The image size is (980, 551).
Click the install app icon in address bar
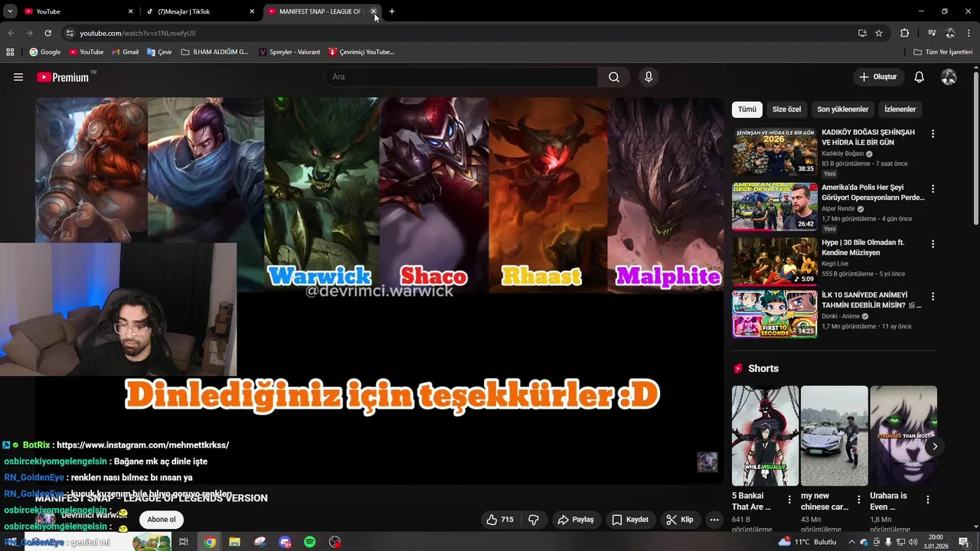point(862,33)
